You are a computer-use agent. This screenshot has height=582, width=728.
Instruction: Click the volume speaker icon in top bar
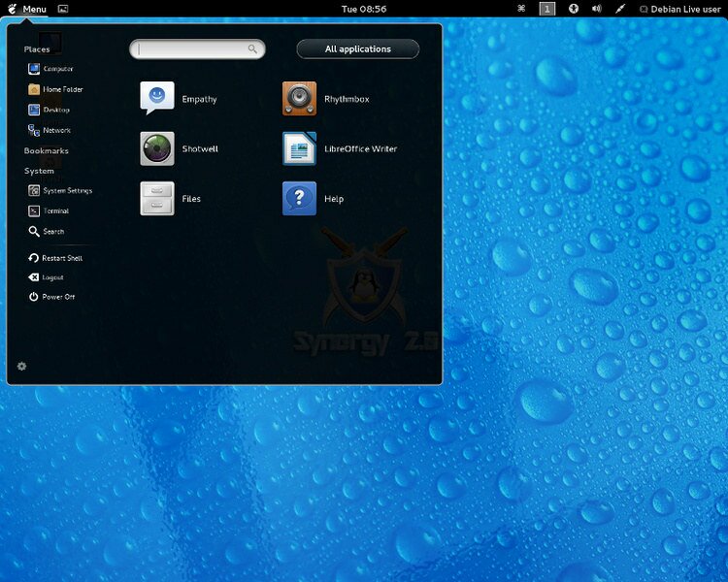tap(596, 9)
